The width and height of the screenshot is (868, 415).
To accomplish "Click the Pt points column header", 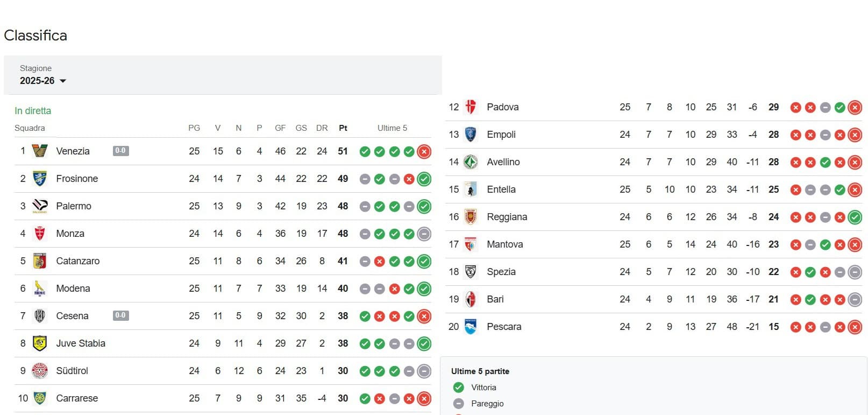I will (343, 128).
